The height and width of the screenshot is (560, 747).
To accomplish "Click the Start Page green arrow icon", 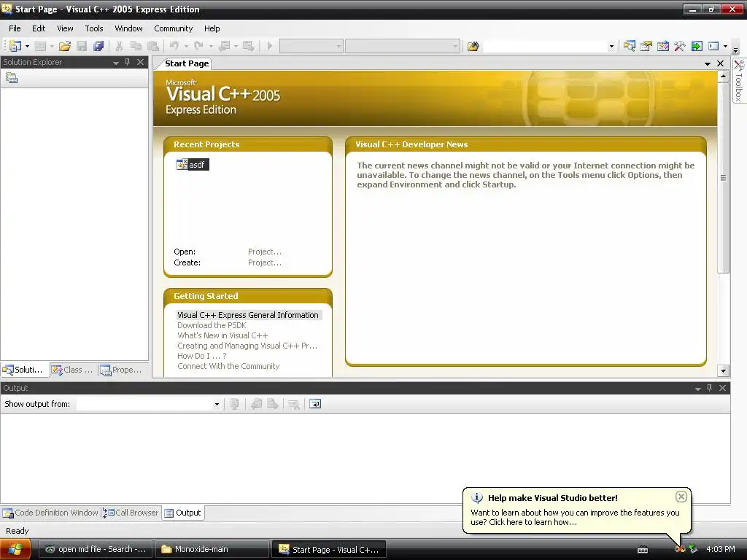I will pos(697,46).
